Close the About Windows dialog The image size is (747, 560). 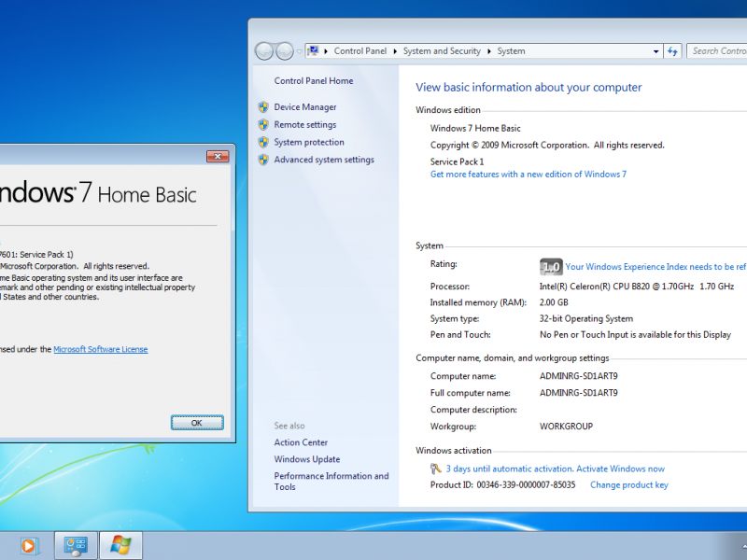218,156
